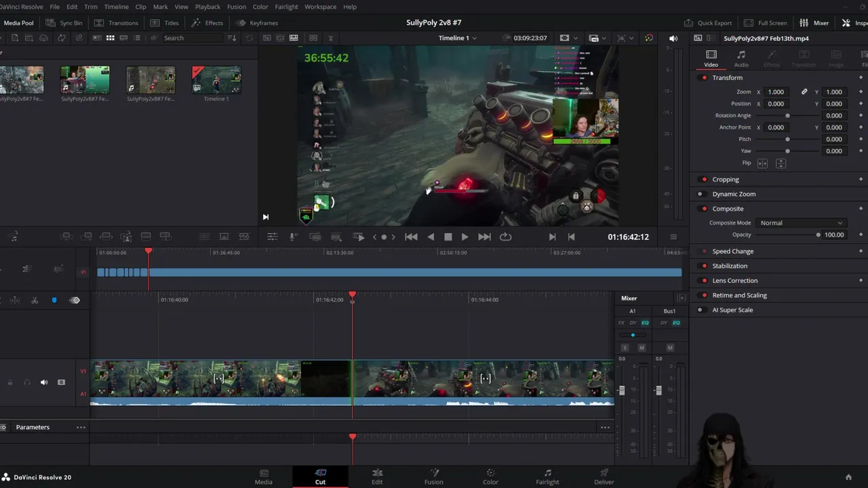Switch to the Media Pool panel
868x488 pixels.
[x=18, y=23]
